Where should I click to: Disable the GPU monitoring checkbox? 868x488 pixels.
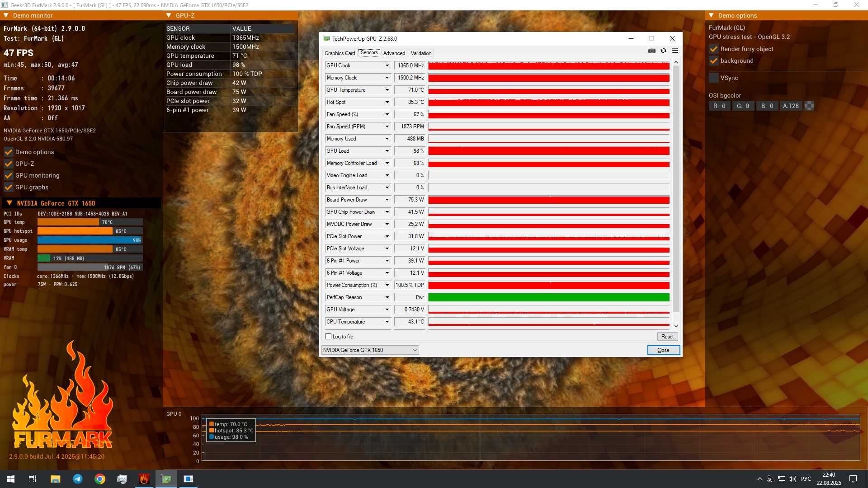tap(9, 175)
